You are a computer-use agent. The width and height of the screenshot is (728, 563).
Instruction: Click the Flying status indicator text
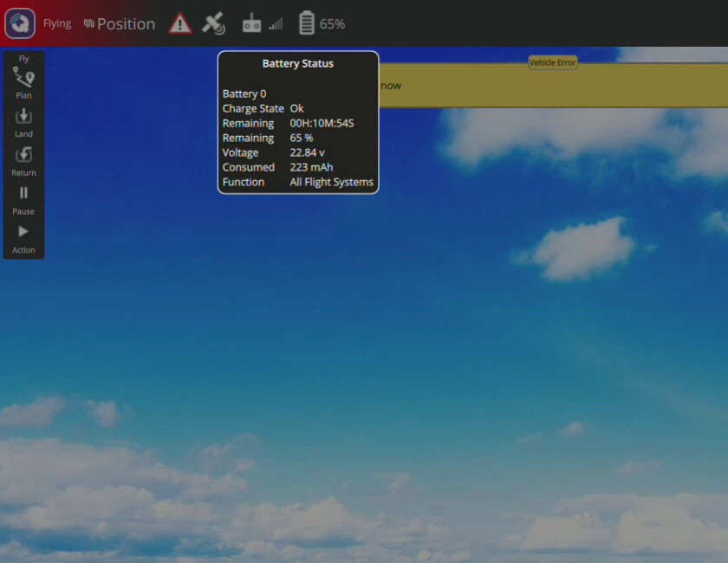(57, 24)
